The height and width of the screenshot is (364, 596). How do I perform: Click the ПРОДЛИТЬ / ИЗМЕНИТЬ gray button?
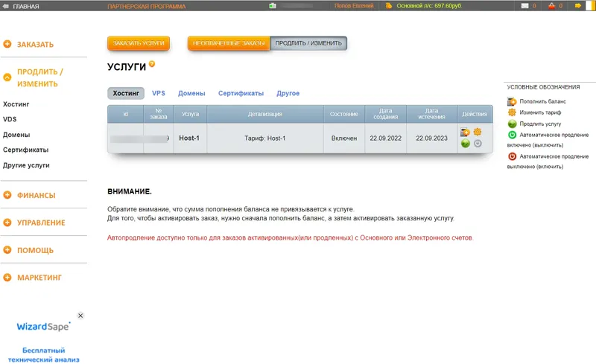click(x=308, y=43)
